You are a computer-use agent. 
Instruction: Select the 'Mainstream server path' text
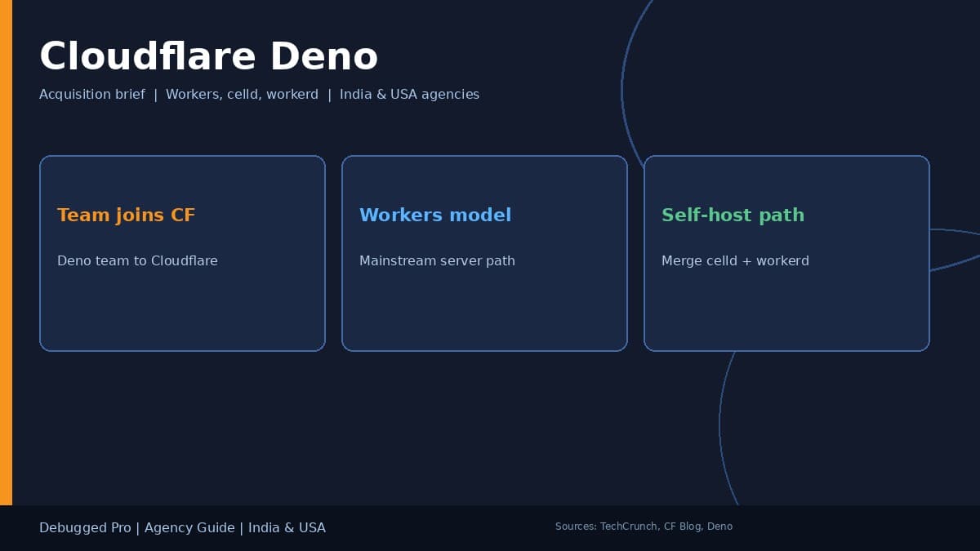coord(437,260)
